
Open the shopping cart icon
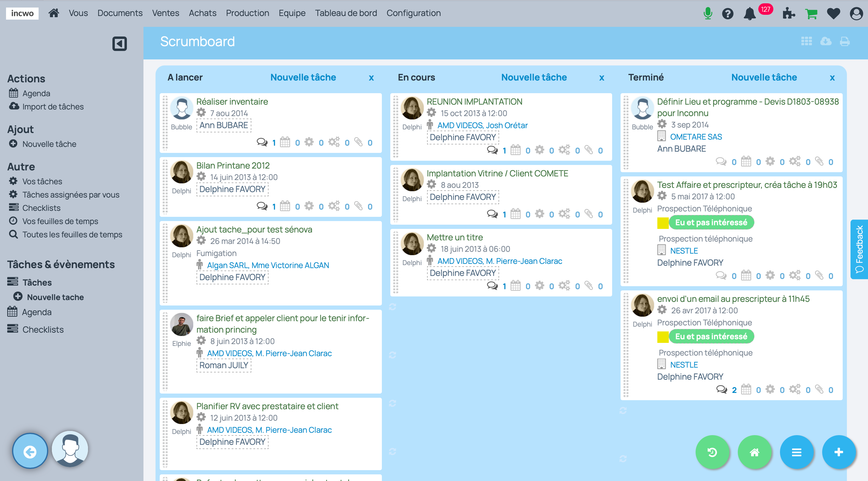tap(812, 14)
